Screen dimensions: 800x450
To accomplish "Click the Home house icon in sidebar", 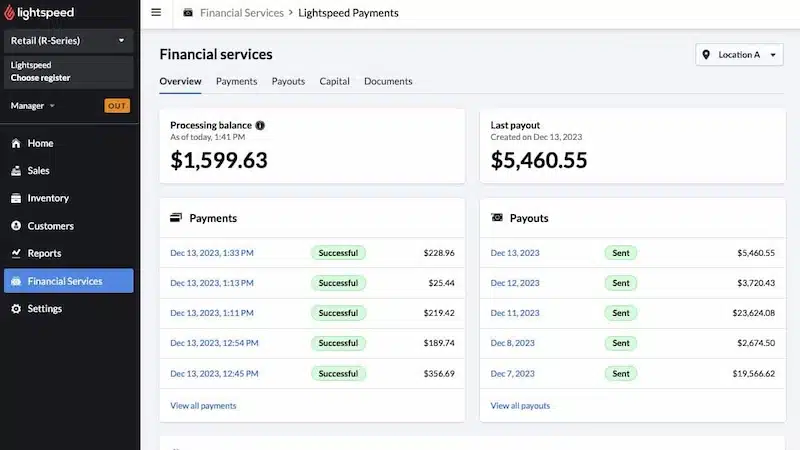I will (16, 143).
